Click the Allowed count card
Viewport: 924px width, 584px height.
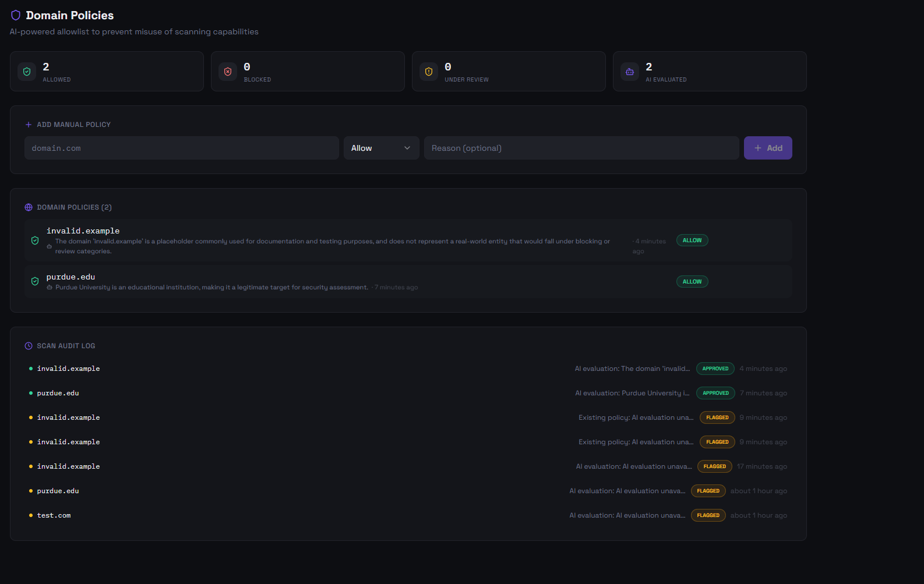pos(107,72)
